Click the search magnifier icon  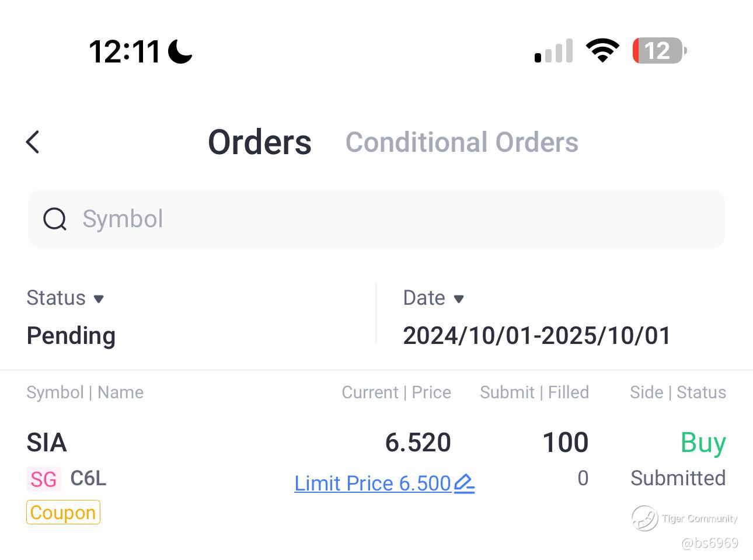pyautogui.click(x=55, y=220)
